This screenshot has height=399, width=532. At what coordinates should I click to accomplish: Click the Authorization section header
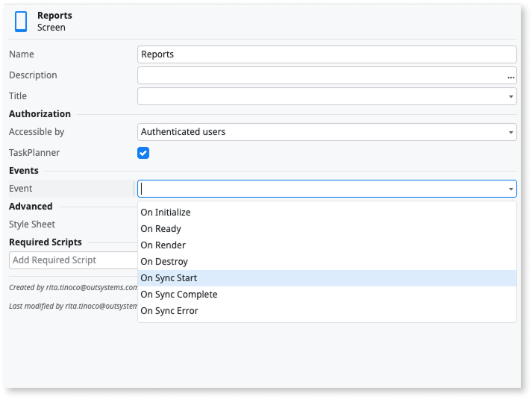pyautogui.click(x=40, y=114)
